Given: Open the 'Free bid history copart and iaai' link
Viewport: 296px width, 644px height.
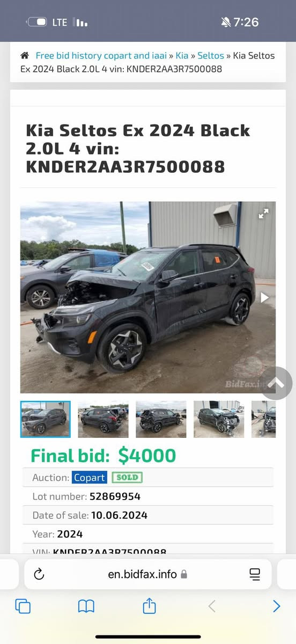Looking at the screenshot, I should coord(101,55).
